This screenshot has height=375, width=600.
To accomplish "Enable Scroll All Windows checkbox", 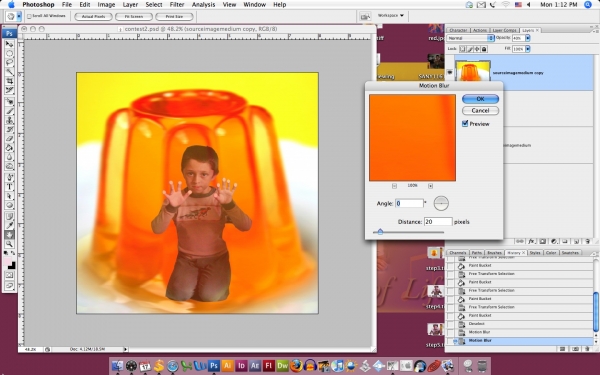I will tap(29, 16).
